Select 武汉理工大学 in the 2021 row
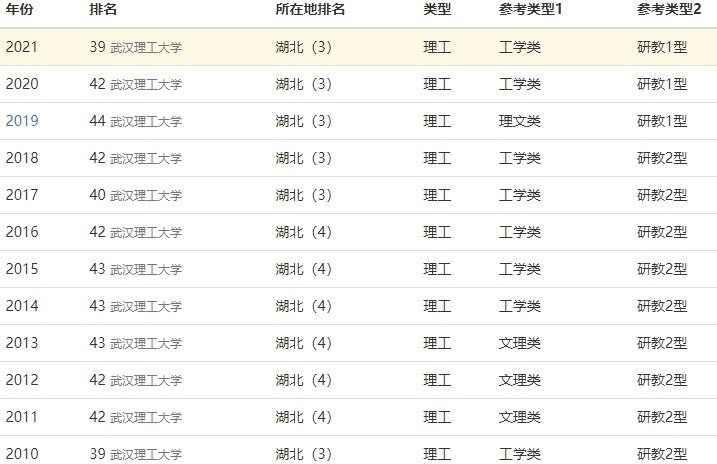The image size is (717, 464). pos(146,48)
